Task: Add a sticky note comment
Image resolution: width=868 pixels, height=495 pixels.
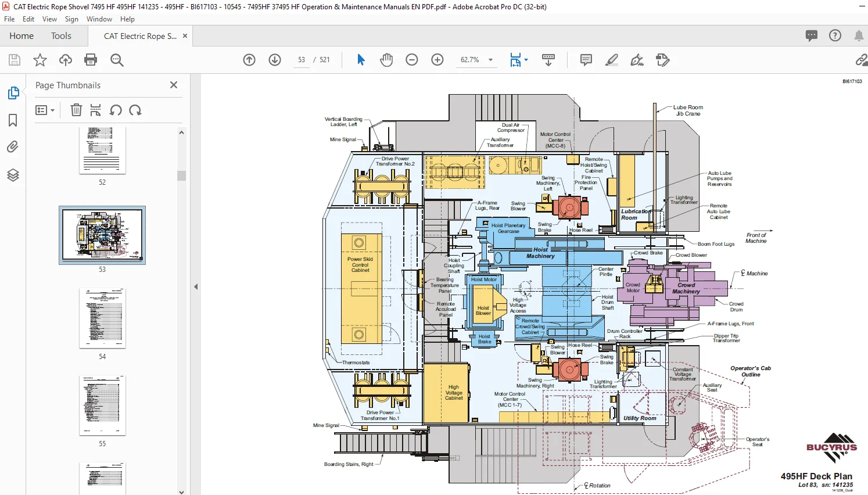Action: coord(586,60)
